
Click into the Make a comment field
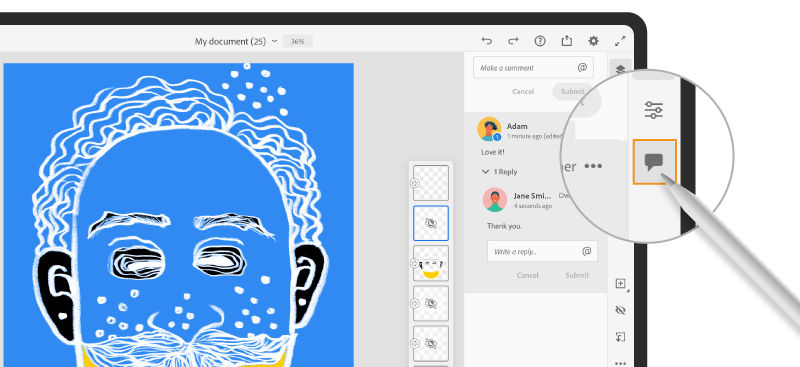pyautogui.click(x=533, y=67)
